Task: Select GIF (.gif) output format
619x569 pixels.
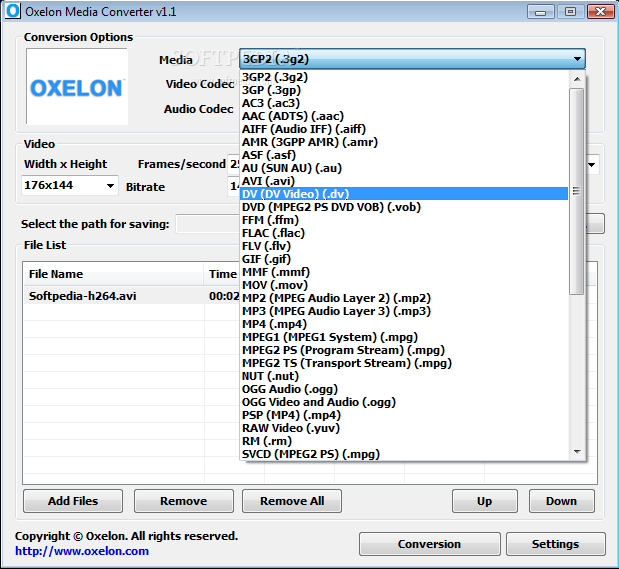Action: (x=404, y=259)
